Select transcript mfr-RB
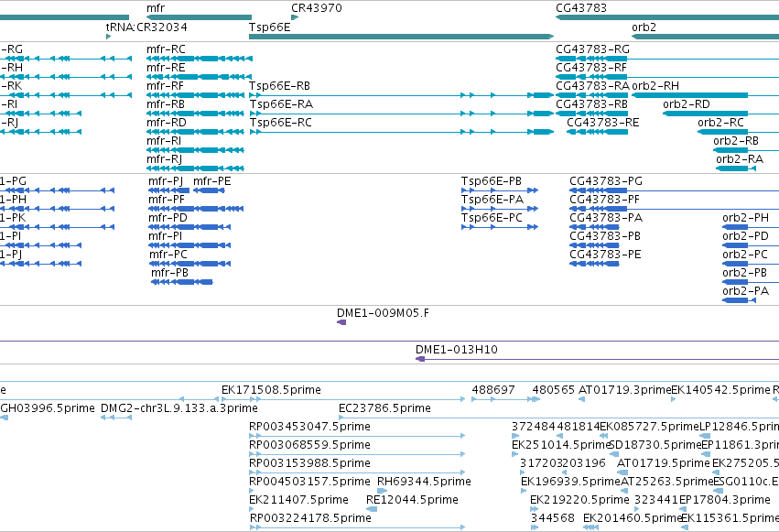The image size is (779, 532). click(195, 114)
